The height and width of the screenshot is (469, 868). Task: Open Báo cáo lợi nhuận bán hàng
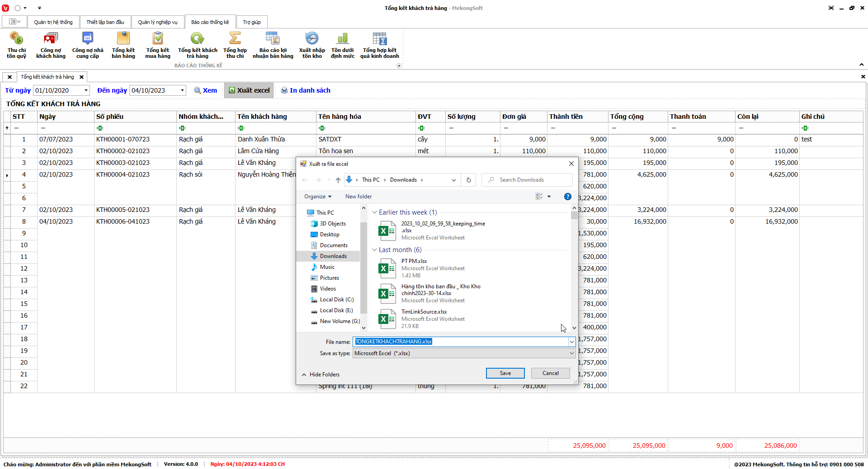tap(273, 44)
